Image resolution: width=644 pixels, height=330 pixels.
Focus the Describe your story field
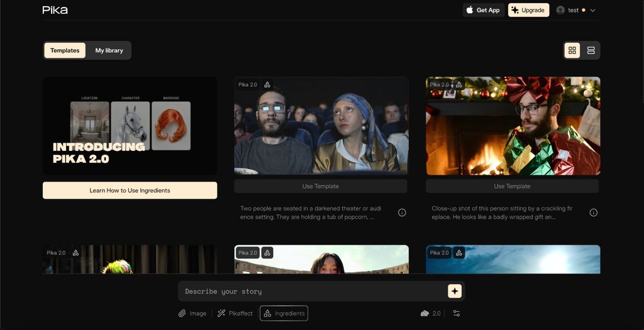[311, 291]
